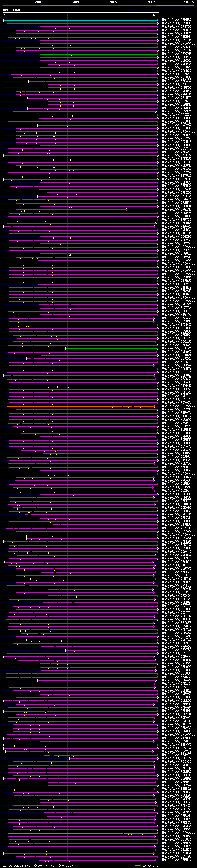Open hit UniRef100_B9XDX3
This screenshot has height=868, width=197.
click(x=176, y=325)
